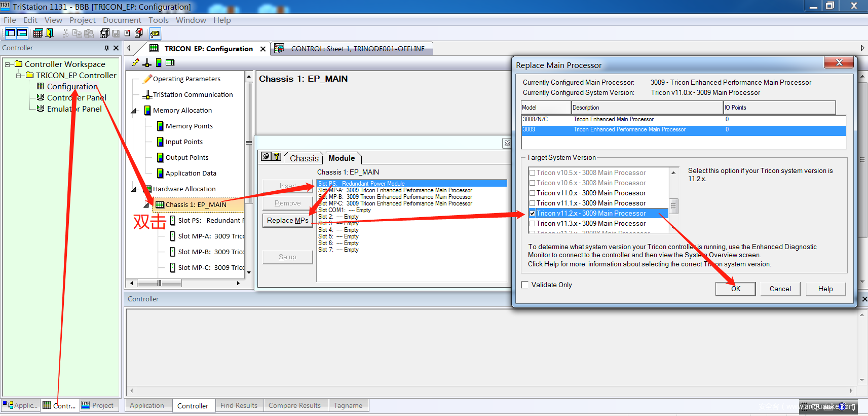The width and height of the screenshot is (868, 416).
Task: Click the pencil icon in configuration toolbar
Action: [135, 62]
